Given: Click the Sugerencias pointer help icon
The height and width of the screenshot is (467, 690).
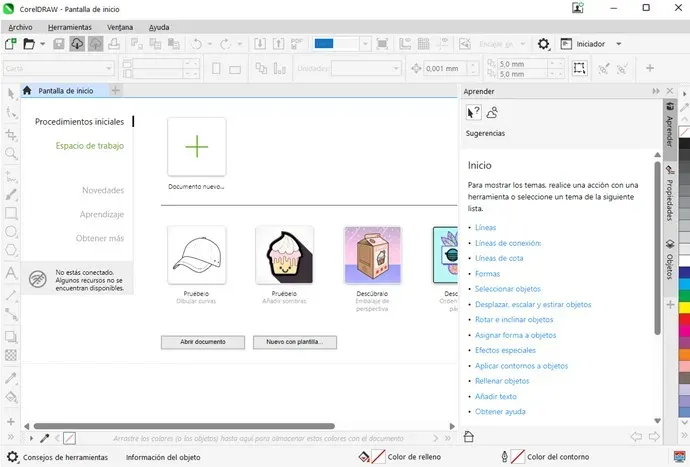Looking at the screenshot, I should [x=473, y=113].
